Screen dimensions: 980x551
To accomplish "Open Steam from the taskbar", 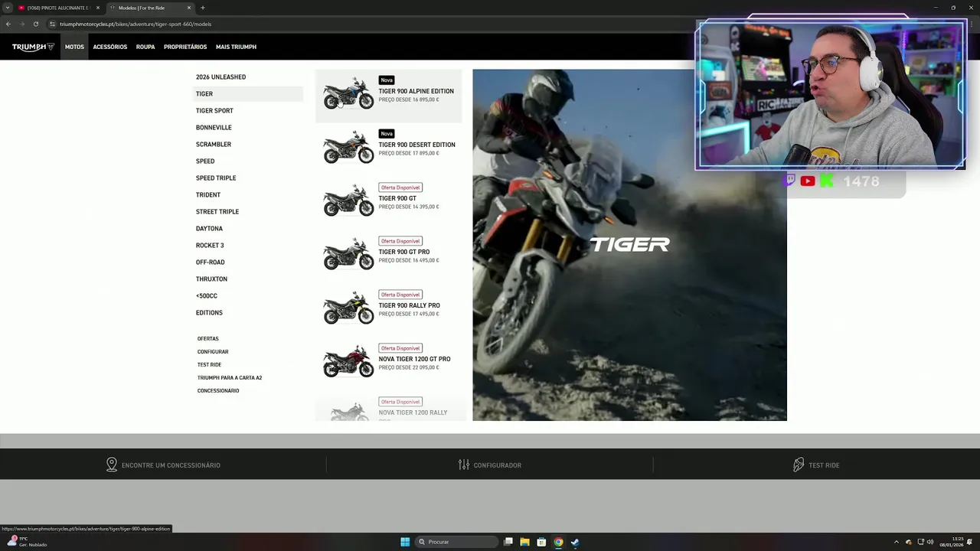I will point(575,542).
